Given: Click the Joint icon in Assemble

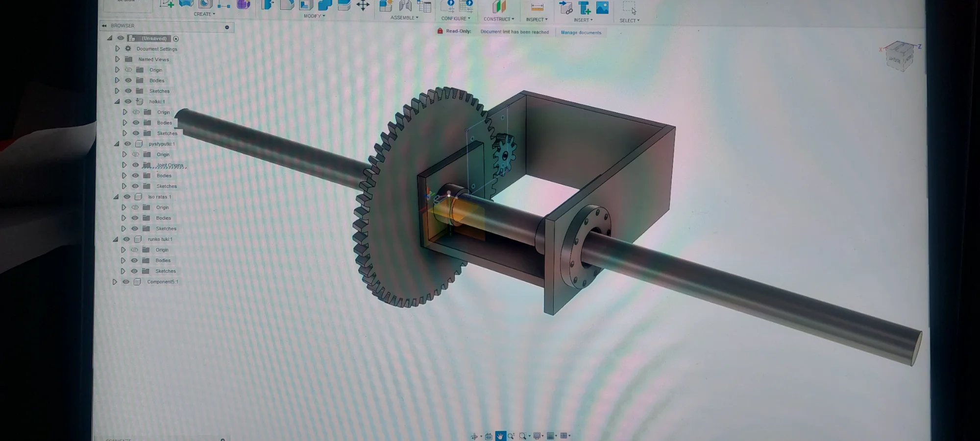Looking at the screenshot, I should click(x=405, y=6).
